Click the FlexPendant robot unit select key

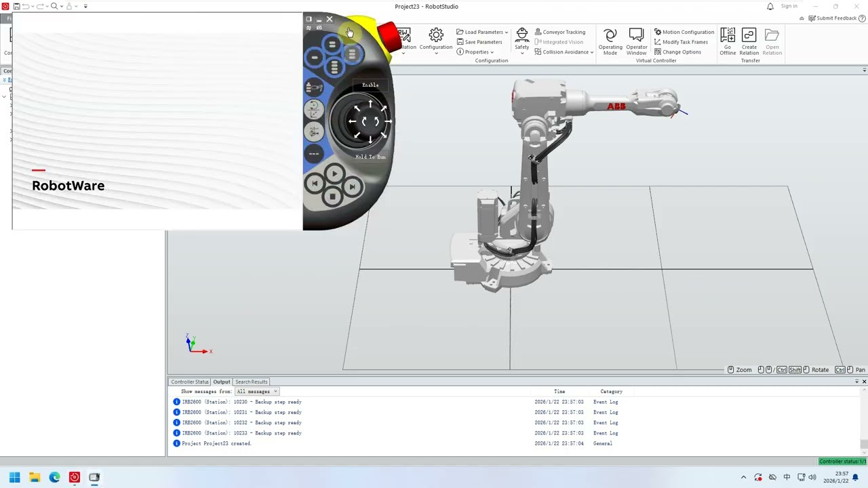[x=314, y=87]
